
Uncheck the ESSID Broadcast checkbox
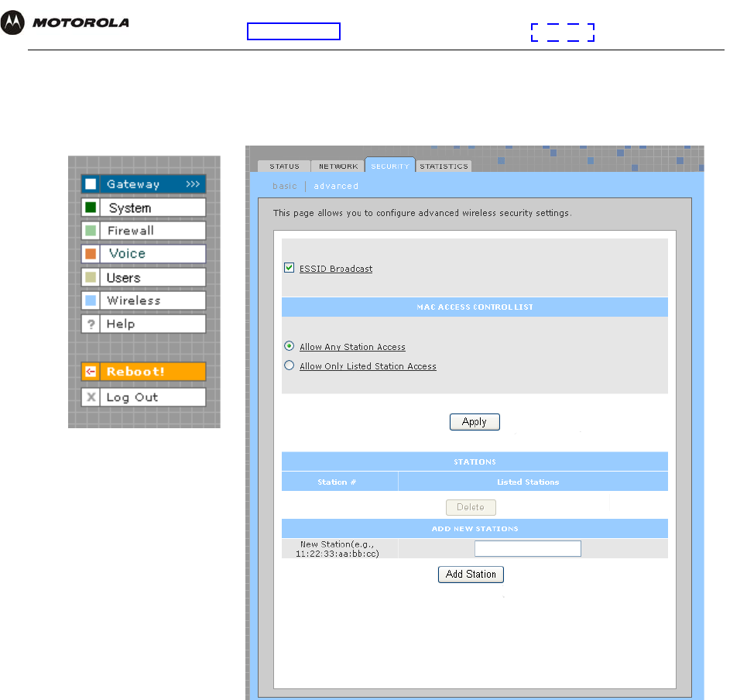point(290,267)
